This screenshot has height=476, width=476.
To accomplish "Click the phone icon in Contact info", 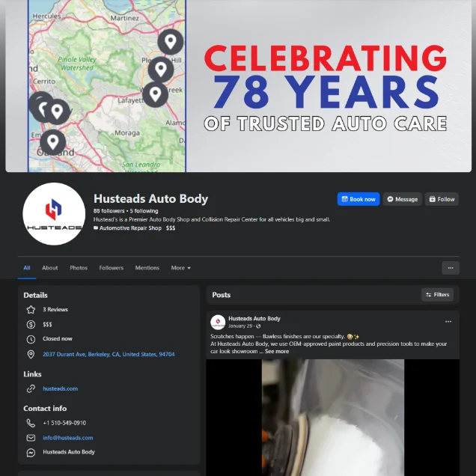I will (31, 423).
